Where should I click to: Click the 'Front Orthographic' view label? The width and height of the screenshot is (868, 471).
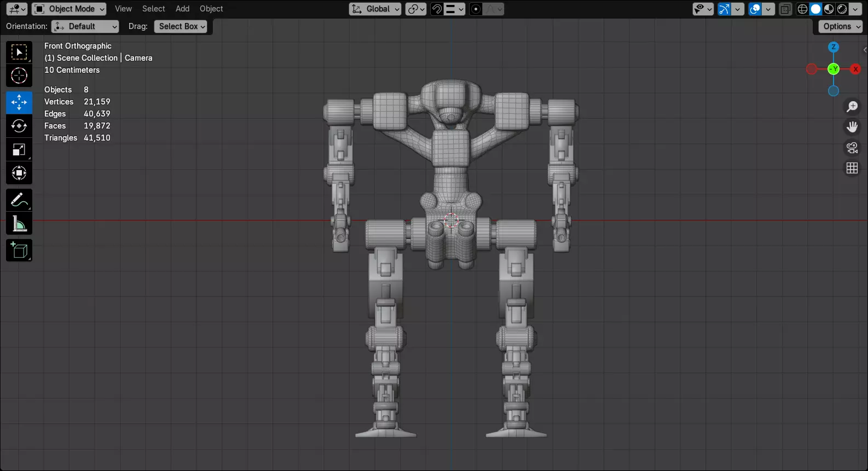click(78, 46)
